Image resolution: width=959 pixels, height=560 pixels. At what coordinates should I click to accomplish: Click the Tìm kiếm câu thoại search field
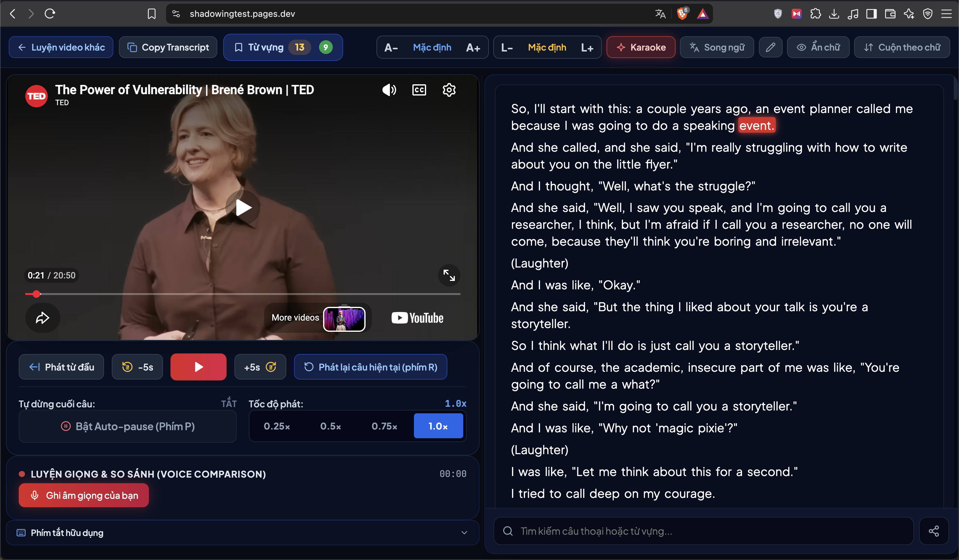point(704,531)
